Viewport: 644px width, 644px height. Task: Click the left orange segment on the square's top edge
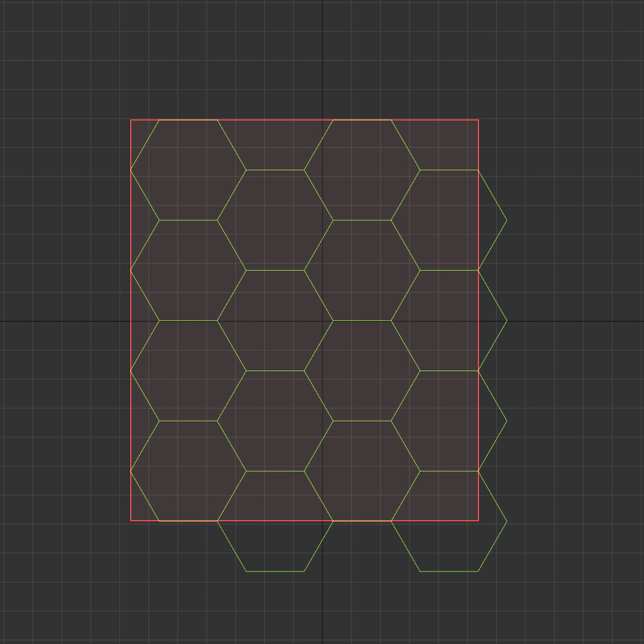(x=188, y=120)
